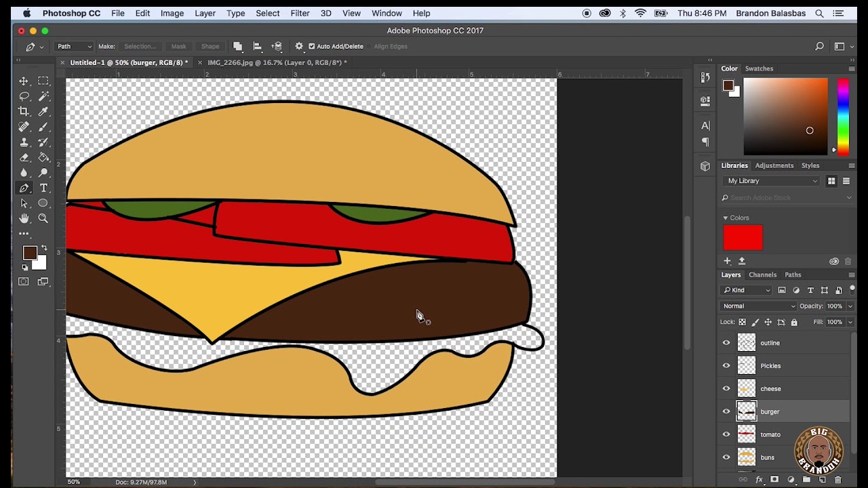Hide the burger layer
The height and width of the screenshot is (488, 868).
(726, 411)
